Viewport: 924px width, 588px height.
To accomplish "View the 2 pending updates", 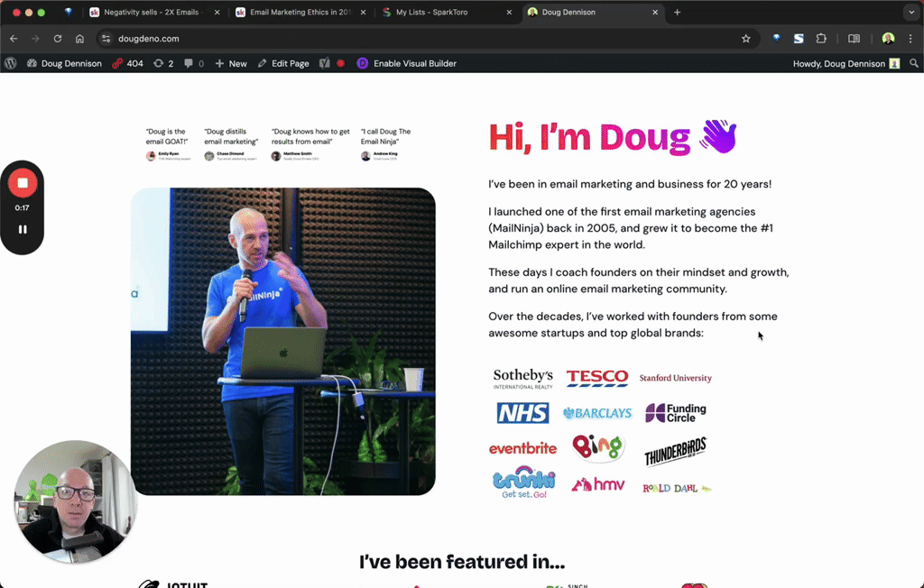I will [x=164, y=63].
